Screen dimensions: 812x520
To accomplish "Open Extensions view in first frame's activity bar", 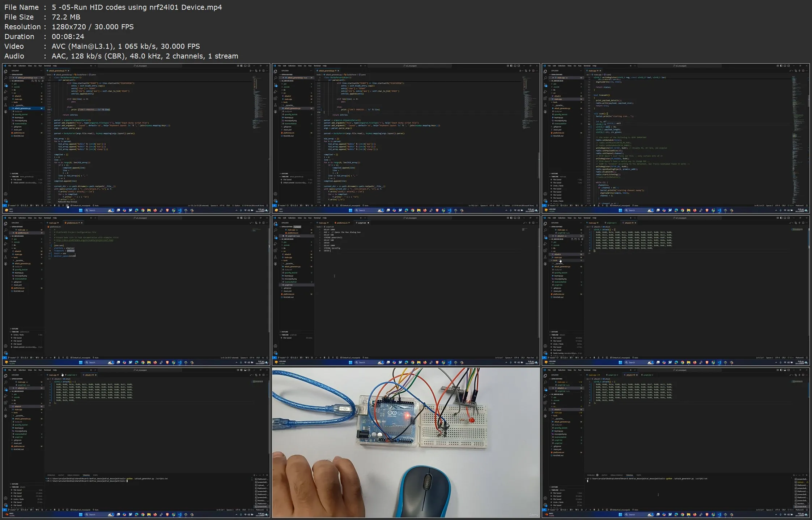I will click(x=5, y=98).
